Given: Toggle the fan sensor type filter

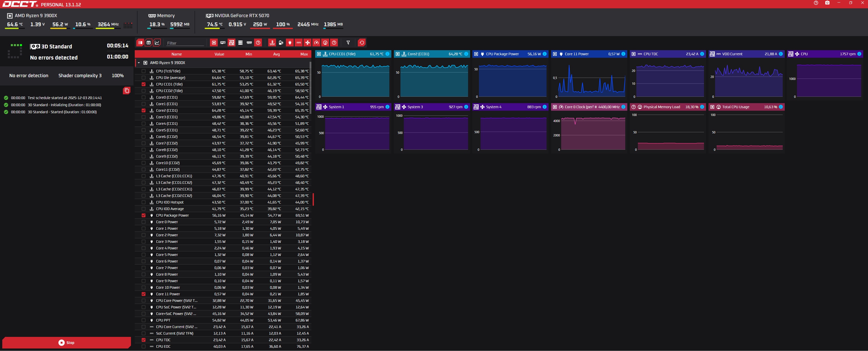Looking at the screenshot, I should pyautogui.click(x=307, y=43).
